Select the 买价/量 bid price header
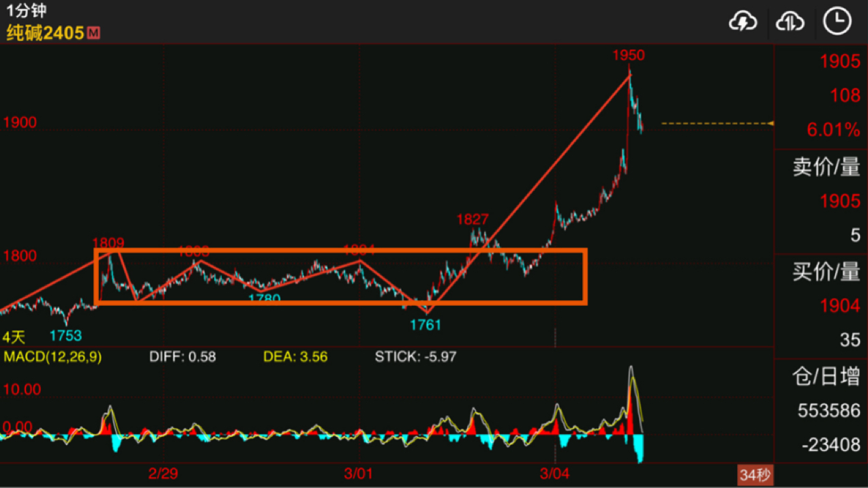 pos(826,272)
